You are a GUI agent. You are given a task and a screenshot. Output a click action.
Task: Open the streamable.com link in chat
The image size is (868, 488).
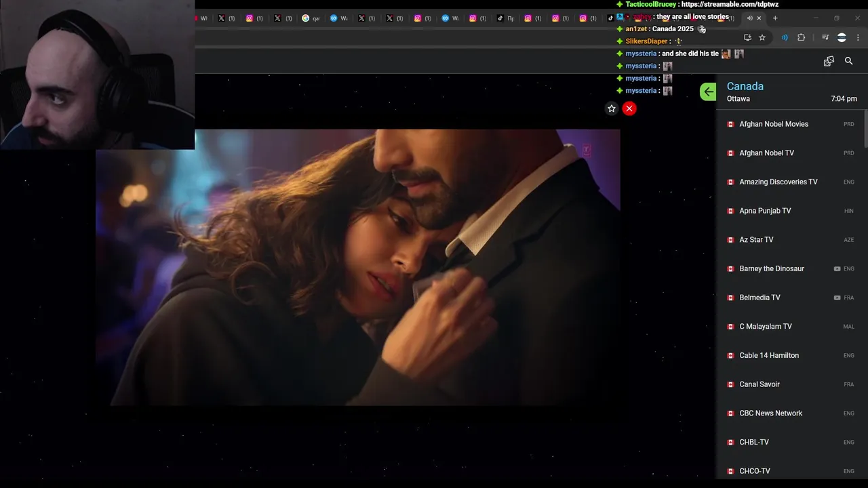[x=730, y=4]
